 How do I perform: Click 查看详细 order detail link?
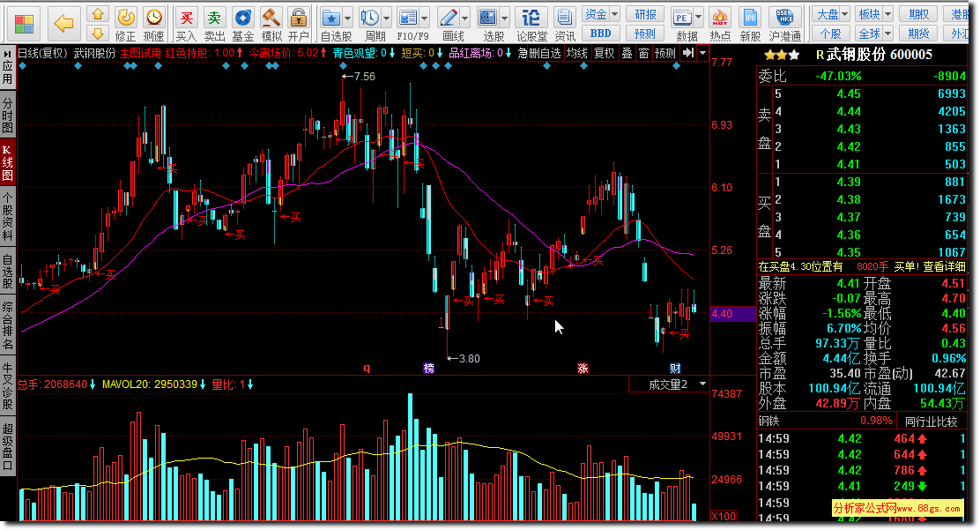pos(943,266)
